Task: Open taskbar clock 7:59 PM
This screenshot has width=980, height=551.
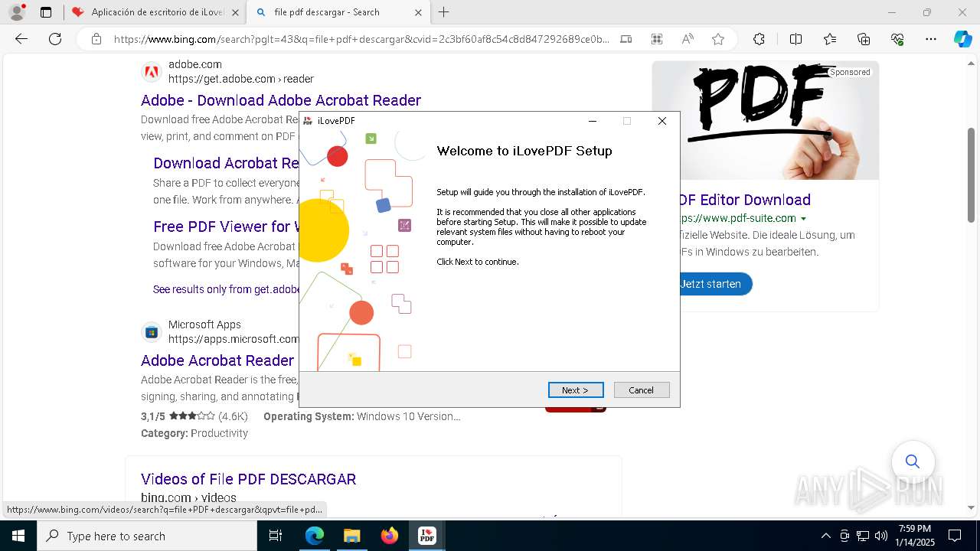Action: click(915, 536)
